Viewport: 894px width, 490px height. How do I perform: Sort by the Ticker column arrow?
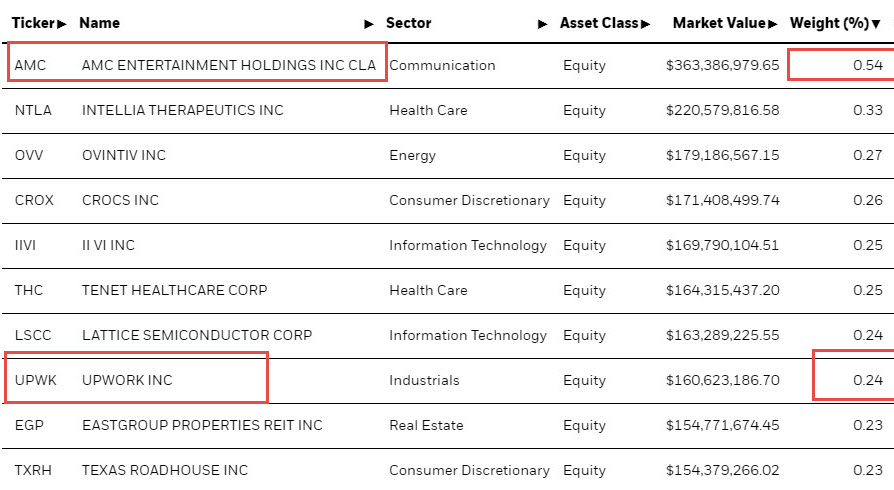click(x=62, y=24)
